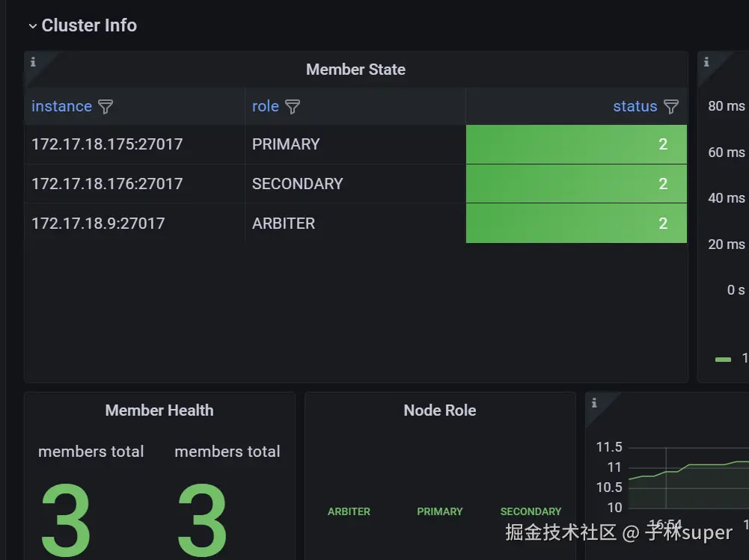Click the Member State panel info icon
This screenshot has width=749, height=560.
tap(33, 61)
